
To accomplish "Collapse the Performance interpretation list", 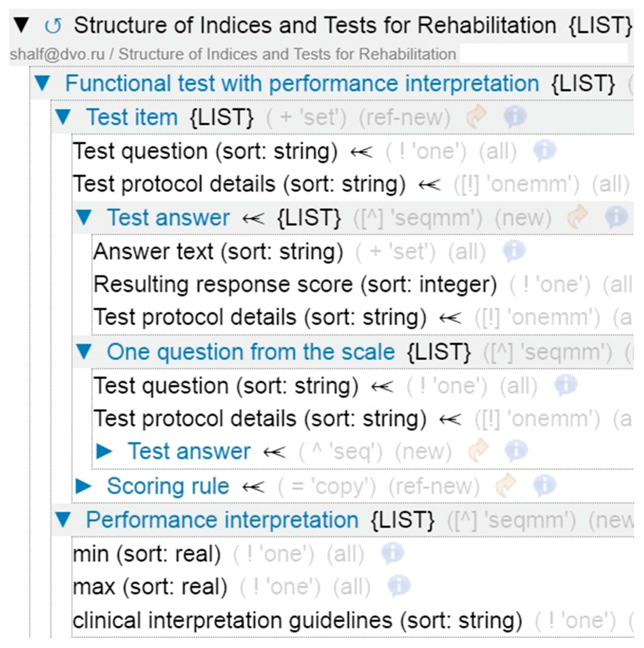I will [x=63, y=520].
